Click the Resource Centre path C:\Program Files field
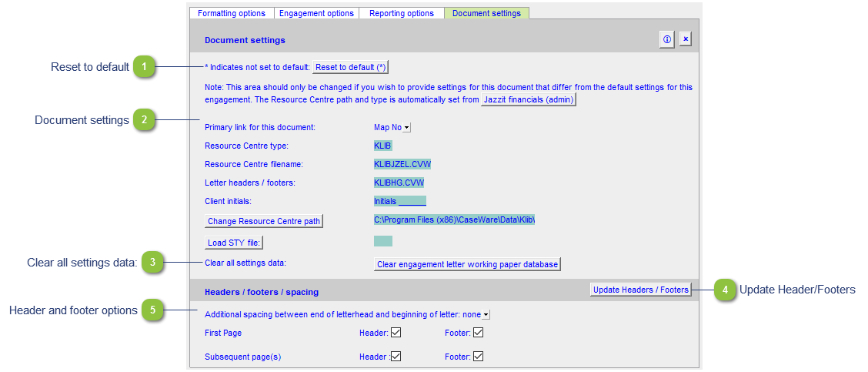The image size is (868, 372). 455,220
